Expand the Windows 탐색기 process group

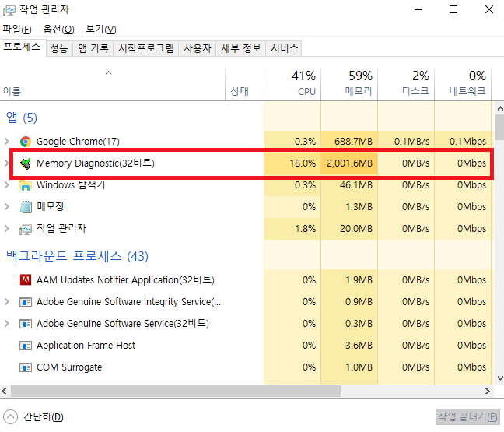click(6, 185)
